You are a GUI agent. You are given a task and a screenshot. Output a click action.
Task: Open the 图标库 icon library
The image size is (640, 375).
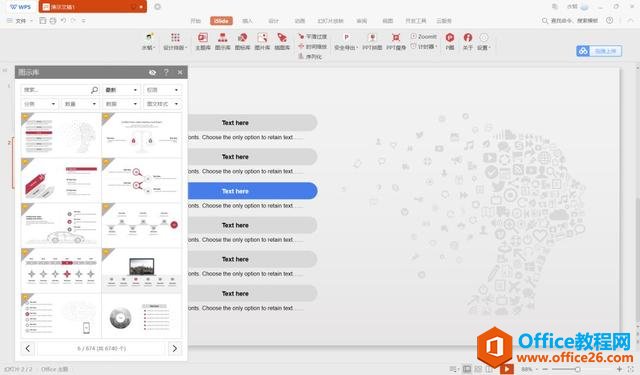pos(242,42)
